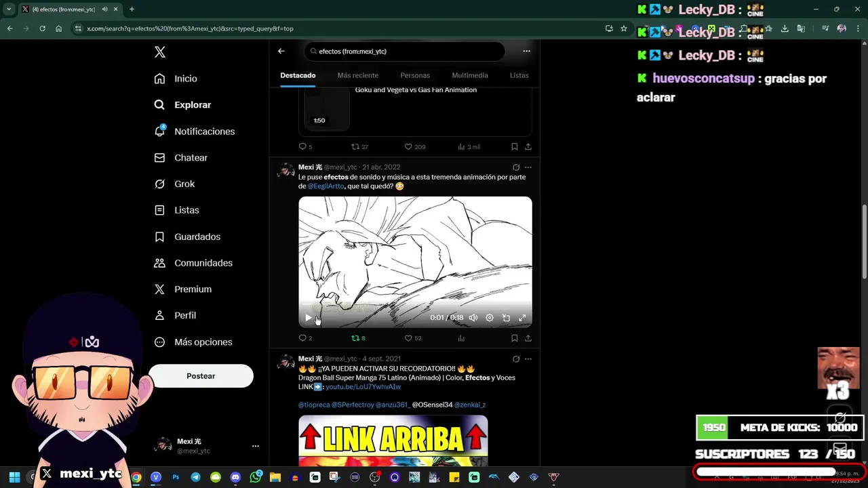
Task: Open the youtu.be/LoU7YwhvAIw link
Action: click(x=363, y=387)
